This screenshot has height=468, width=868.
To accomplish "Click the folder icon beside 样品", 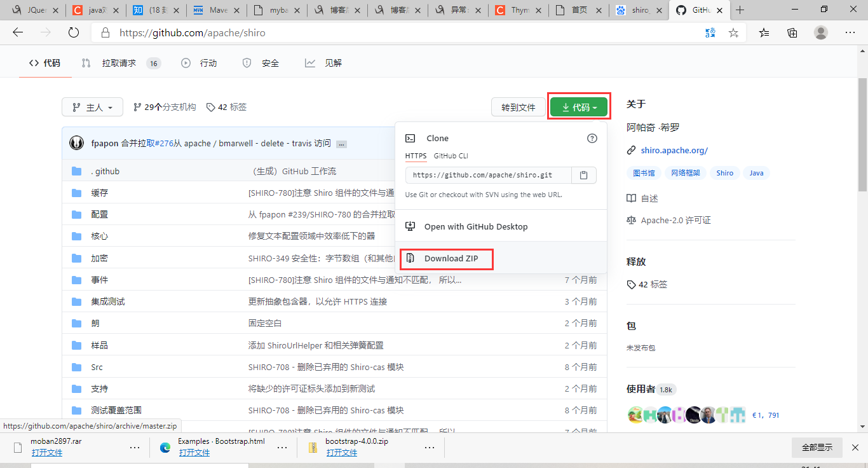I will [x=77, y=345].
